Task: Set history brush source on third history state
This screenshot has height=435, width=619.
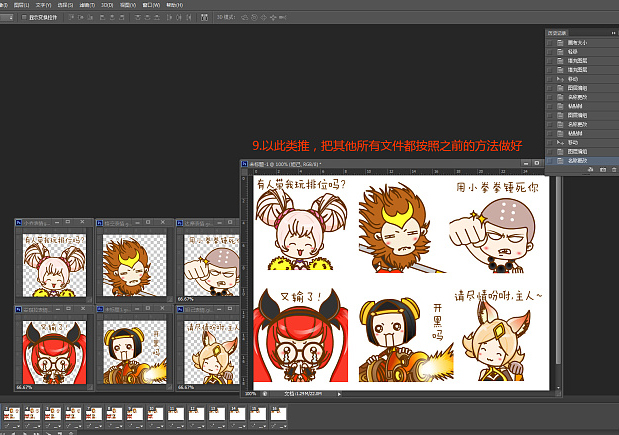Action: pyautogui.click(x=550, y=61)
